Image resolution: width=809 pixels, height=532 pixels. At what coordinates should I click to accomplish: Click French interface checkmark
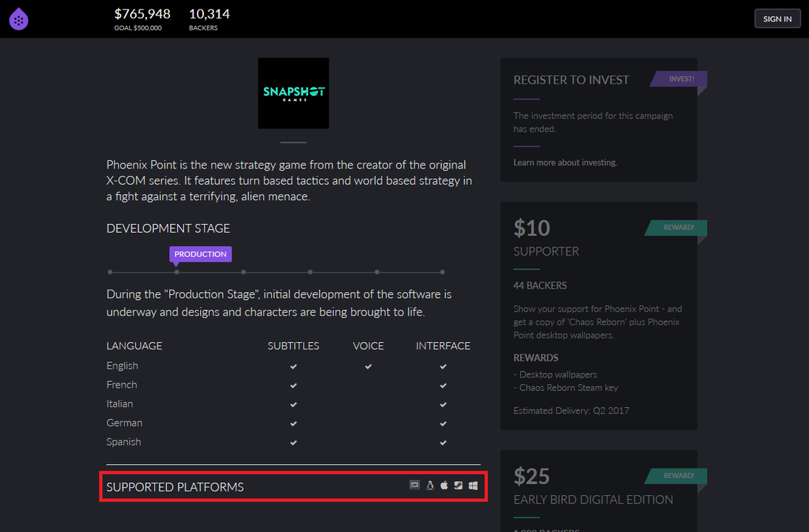coord(443,386)
